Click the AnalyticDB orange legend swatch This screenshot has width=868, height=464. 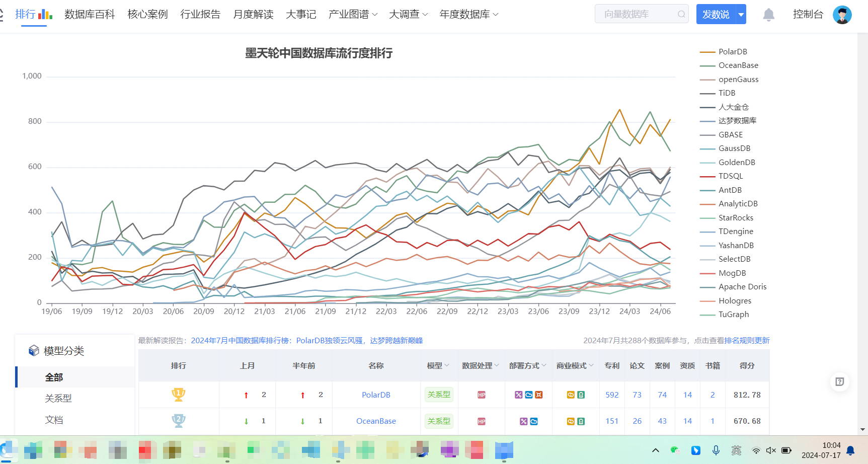pyautogui.click(x=707, y=204)
